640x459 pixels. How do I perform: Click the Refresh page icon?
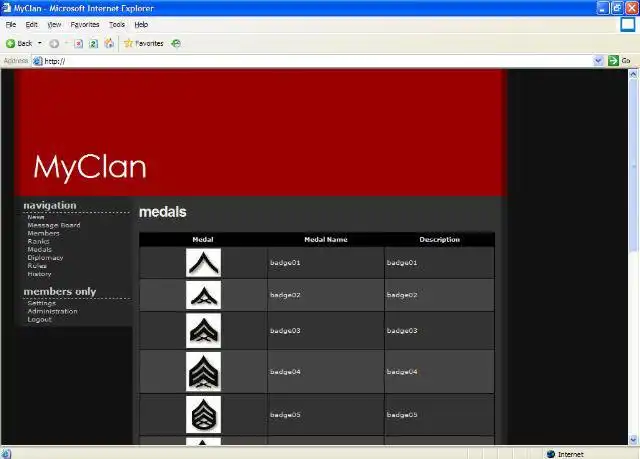[x=93, y=43]
